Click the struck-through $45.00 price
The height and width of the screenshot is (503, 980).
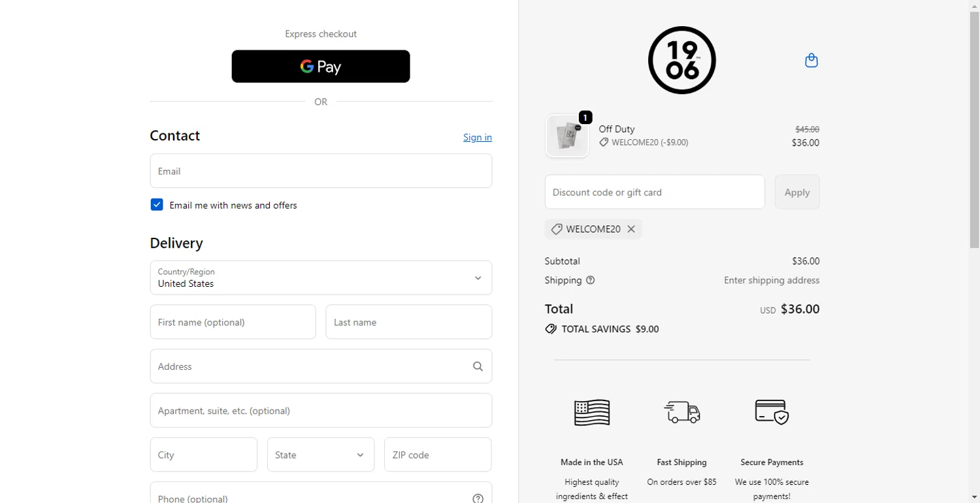click(807, 129)
